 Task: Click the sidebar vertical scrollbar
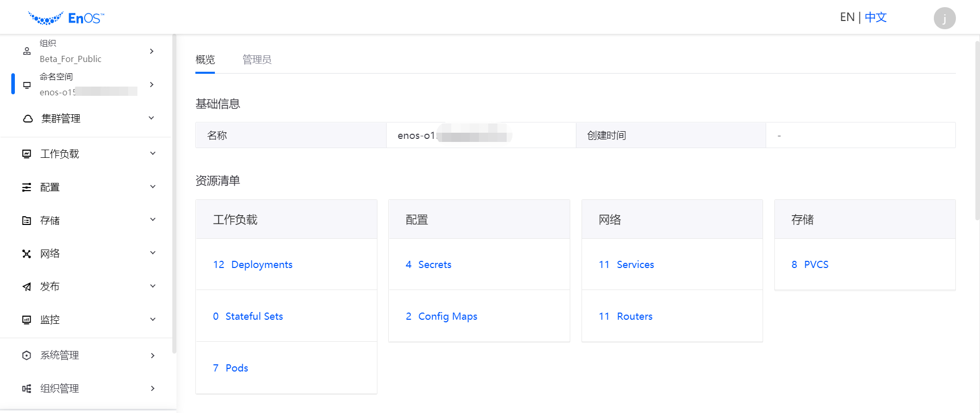pos(174,195)
